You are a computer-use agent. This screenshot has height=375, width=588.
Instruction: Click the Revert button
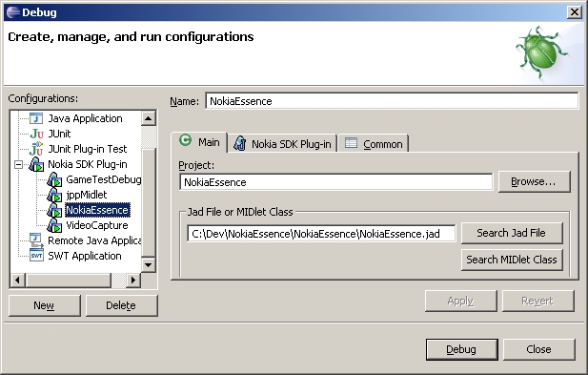click(538, 301)
